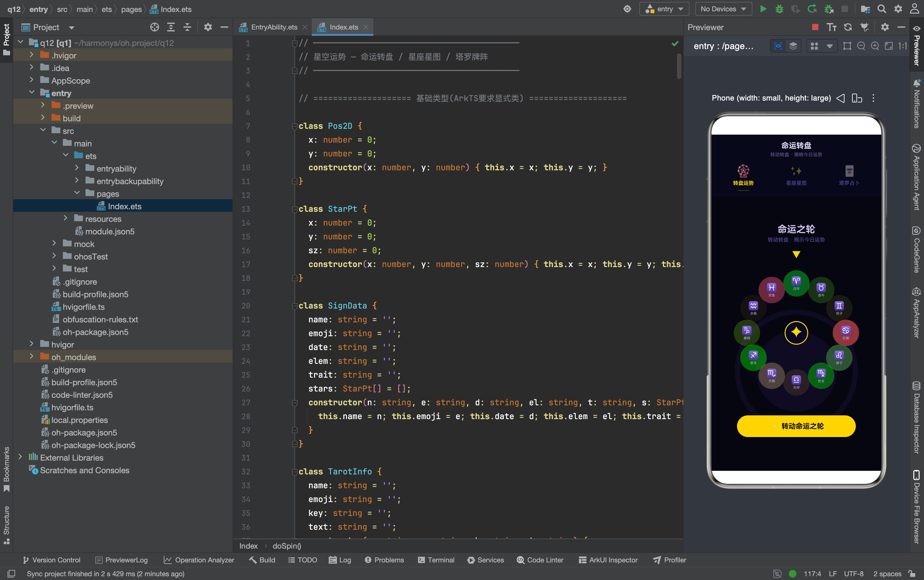Open the Terminal tool window tab
Viewport: 924px width, 580px height.
[x=436, y=560]
